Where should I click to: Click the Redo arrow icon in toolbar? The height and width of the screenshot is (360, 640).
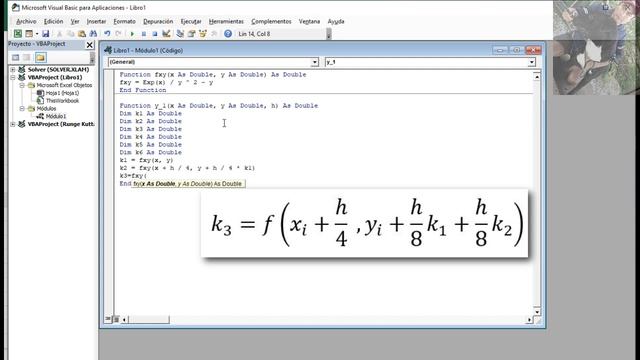click(118, 34)
